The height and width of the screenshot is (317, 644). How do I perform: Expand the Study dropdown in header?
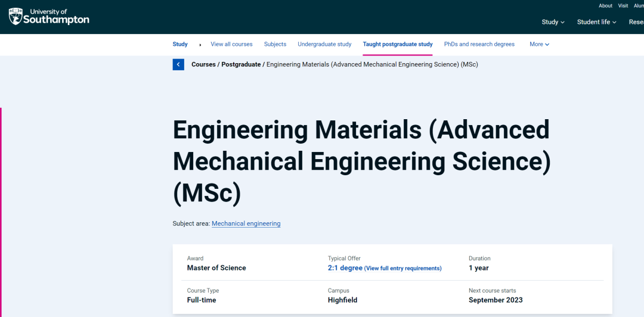click(553, 22)
